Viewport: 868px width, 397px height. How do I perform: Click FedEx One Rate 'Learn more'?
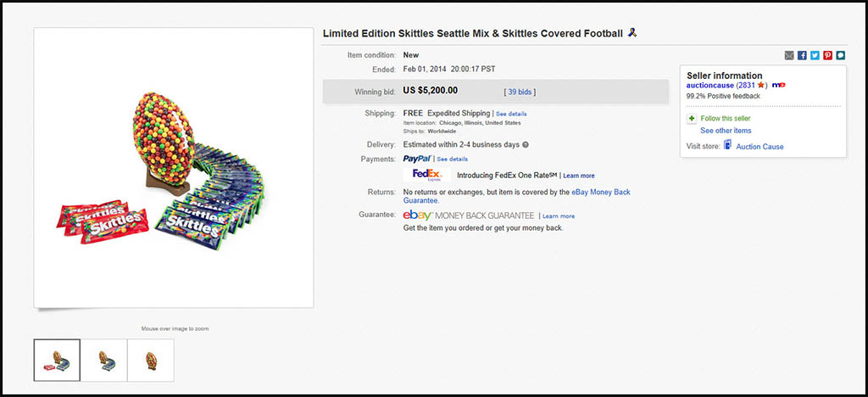[579, 176]
